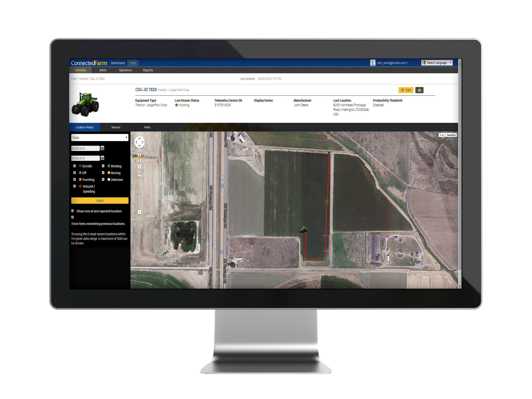Viewport: 532px width, 399px height.
Task: Click the yellow Edit button
Action: point(406,90)
